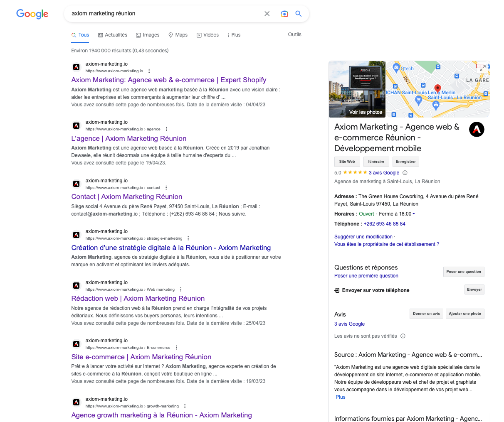This screenshot has height=422, width=504.
Task: Open info icon next to 3 avis Google
Action: [x=405, y=173]
